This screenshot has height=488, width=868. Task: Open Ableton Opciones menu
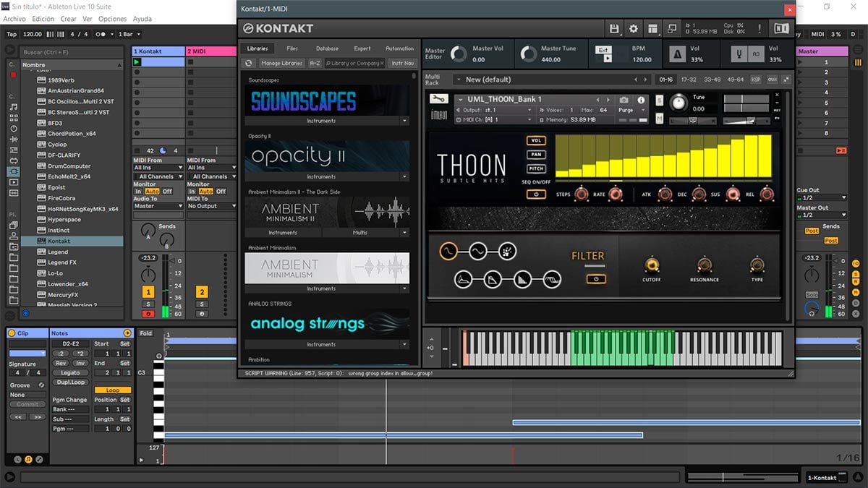(113, 19)
